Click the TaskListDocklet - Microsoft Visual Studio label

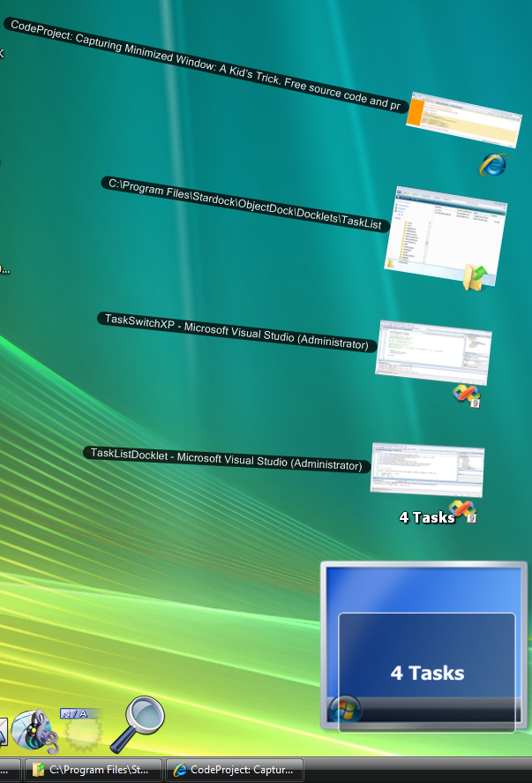[227, 459]
